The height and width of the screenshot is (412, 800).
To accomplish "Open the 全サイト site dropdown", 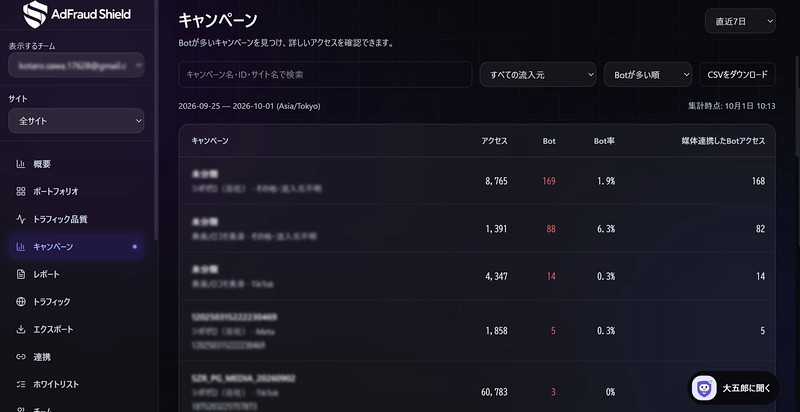I will click(76, 121).
